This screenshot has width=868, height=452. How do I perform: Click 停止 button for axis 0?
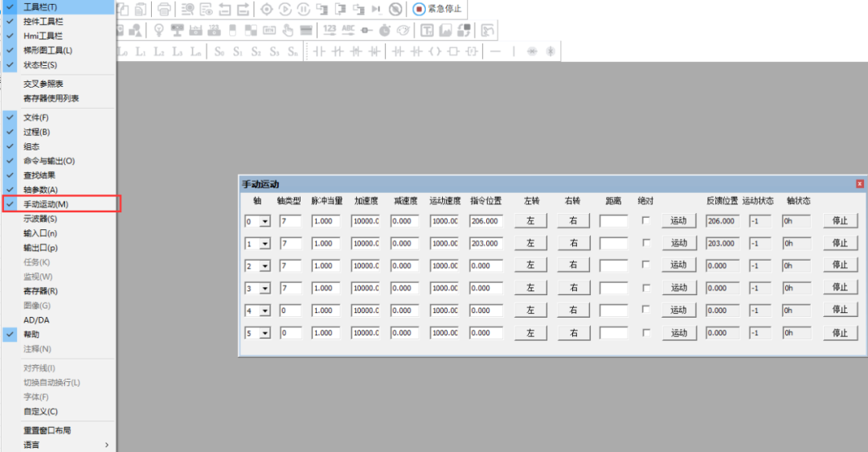tap(841, 220)
